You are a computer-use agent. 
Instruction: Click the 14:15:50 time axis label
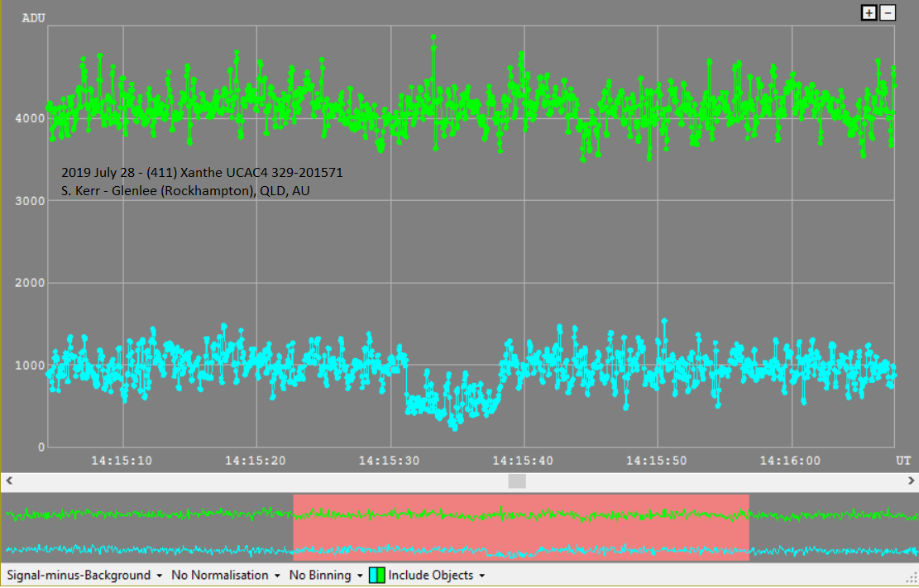tap(657, 461)
